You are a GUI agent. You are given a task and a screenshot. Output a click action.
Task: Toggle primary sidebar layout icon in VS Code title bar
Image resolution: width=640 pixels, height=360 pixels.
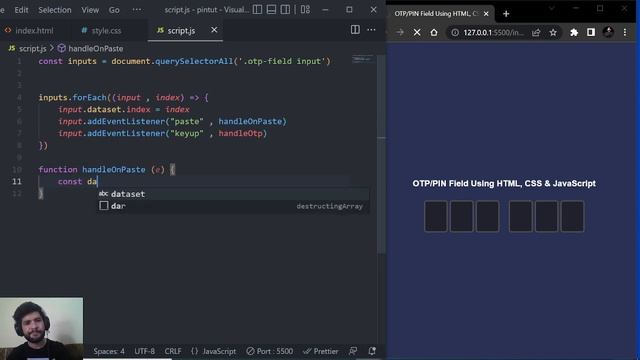[257, 9]
